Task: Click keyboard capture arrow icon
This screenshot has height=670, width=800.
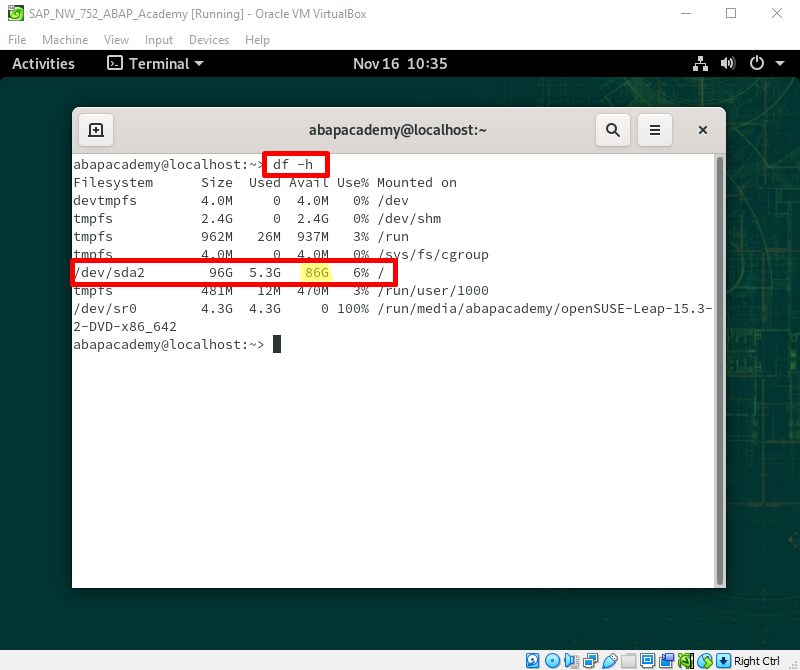Action: click(x=723, y=661)
